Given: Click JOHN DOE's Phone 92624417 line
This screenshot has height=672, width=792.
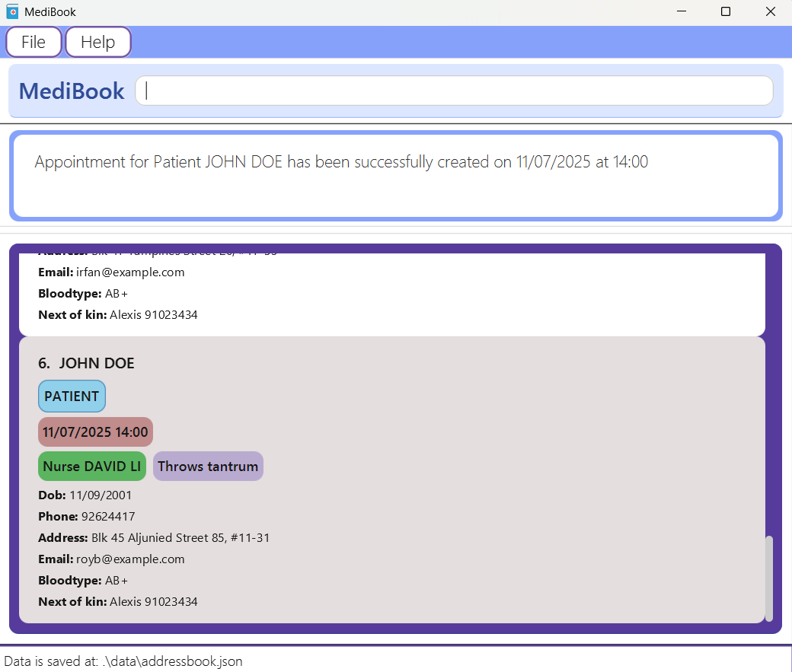Looking at the screenshot, I should (x=87, y=517).
